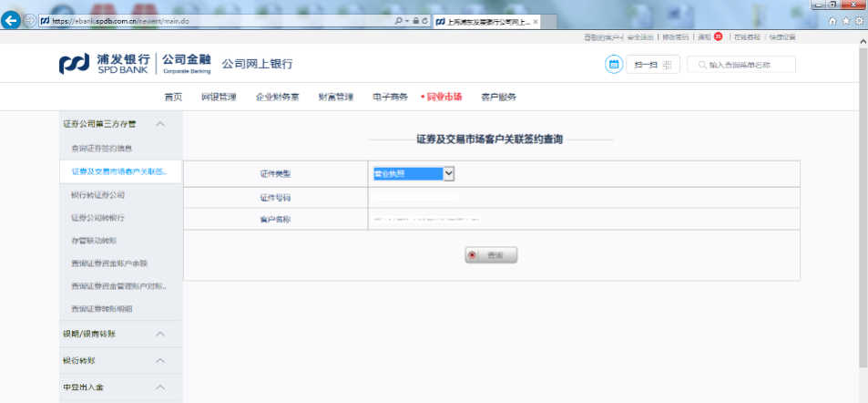Open the browser settings gear icon
Viewport: 868px width, 403px height.
pos(858,20)
